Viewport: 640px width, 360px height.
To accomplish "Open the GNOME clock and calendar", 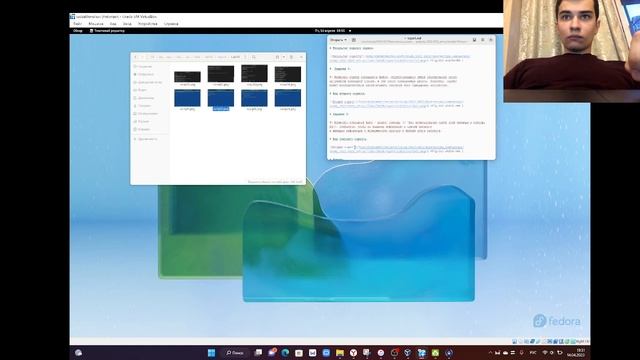I will (x=330, y=31).
